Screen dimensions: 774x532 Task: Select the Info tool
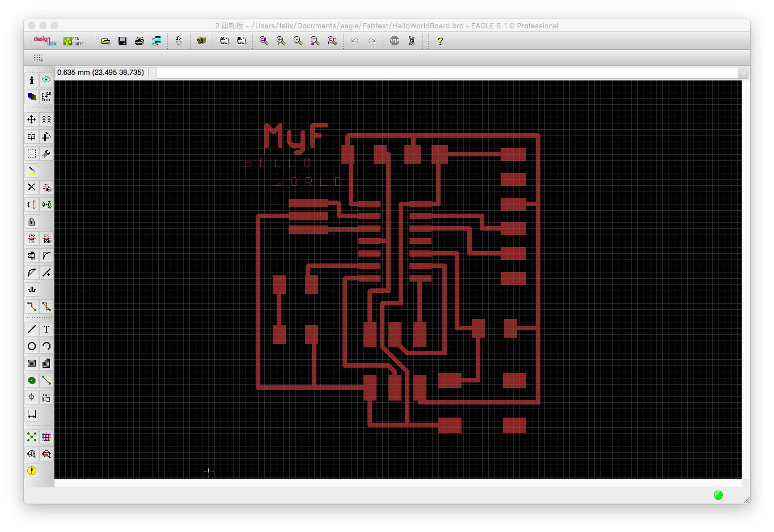click(x=31, y=80)
